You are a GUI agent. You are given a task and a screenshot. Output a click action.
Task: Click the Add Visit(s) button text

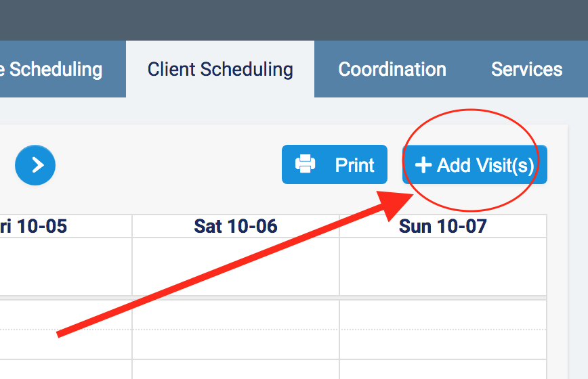coord(485,165)
